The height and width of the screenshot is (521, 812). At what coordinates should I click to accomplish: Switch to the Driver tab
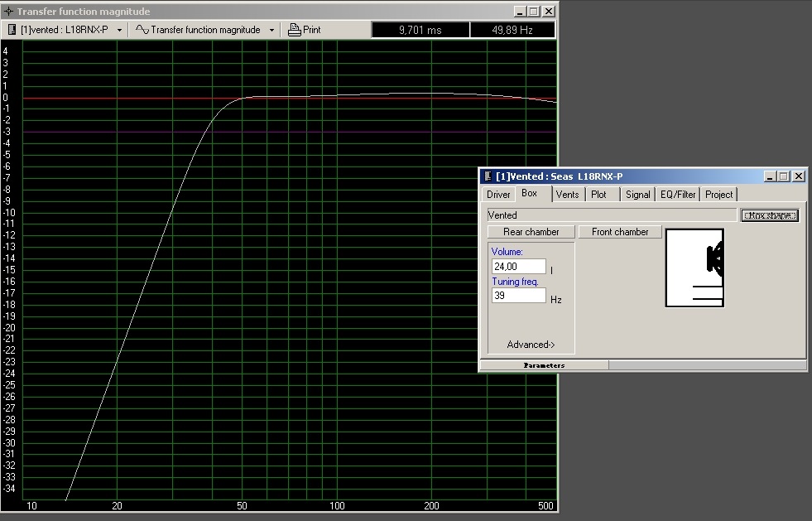point(498,195)
